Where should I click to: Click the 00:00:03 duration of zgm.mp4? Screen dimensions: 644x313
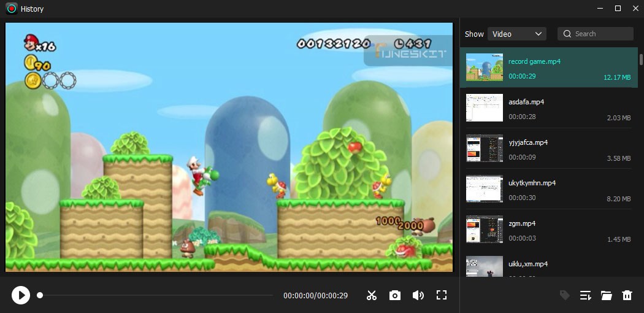coord(522,238)
